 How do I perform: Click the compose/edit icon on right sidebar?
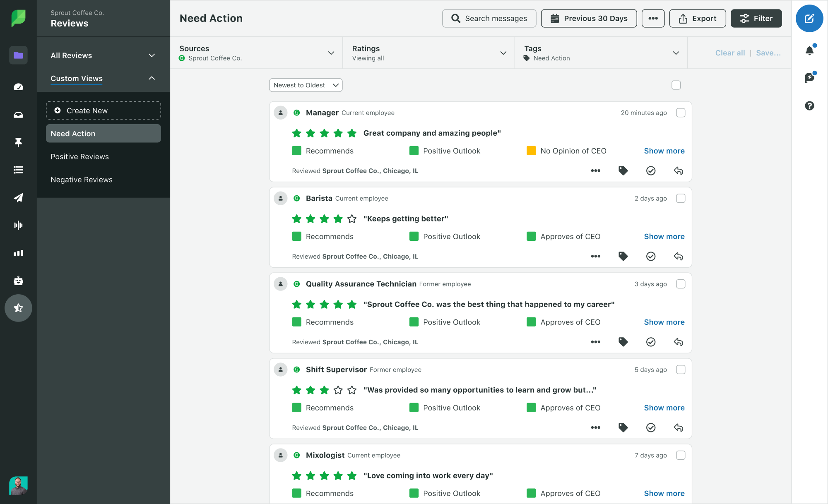[810, 18]
